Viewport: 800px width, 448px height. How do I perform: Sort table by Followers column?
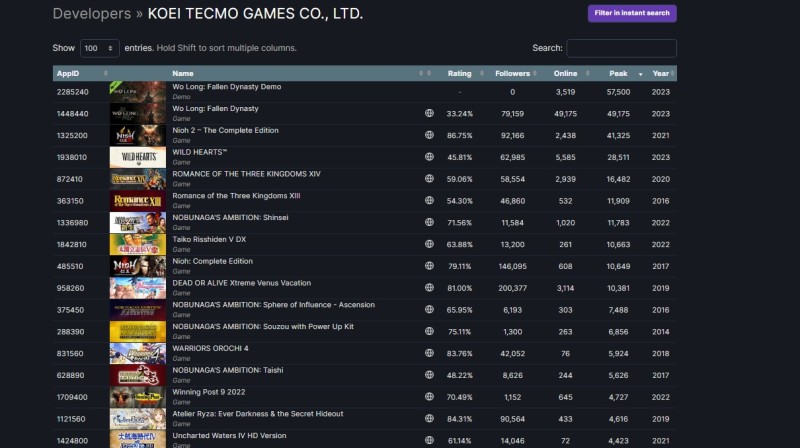point(515,73)
